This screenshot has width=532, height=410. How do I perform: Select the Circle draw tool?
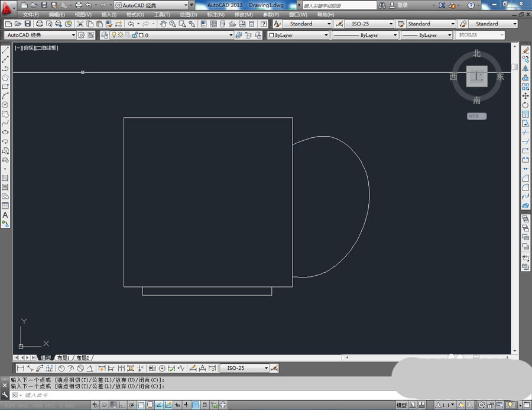(x=5, y=105)
